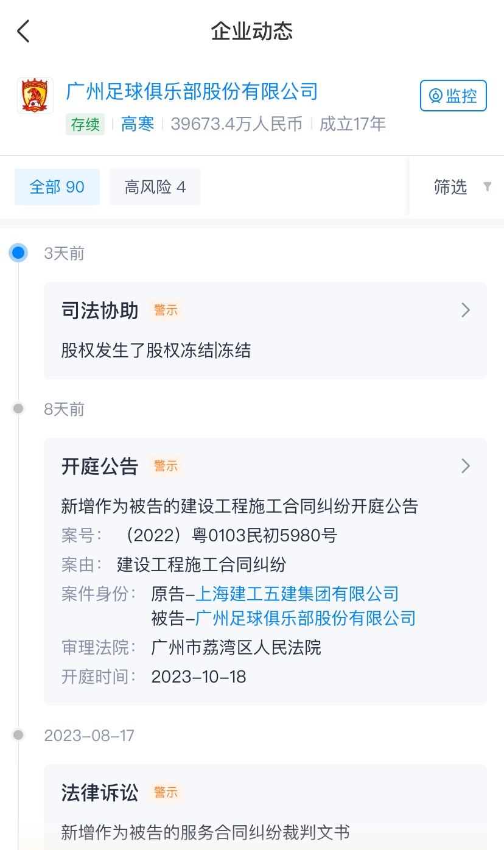Tap the back arrow icon
The height and width of the screenshot is (850, 504).
(x=23, y=31)
